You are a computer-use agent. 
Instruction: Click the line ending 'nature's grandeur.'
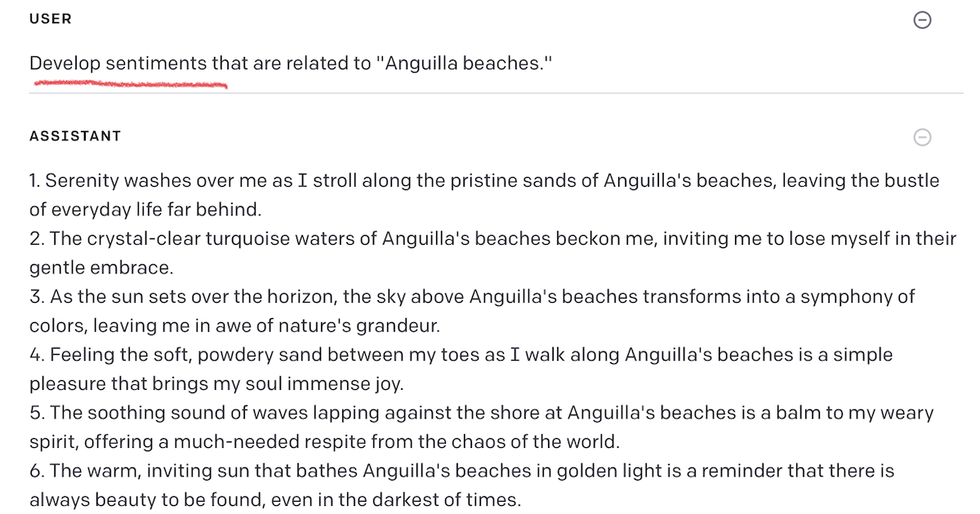pos(234,326)
